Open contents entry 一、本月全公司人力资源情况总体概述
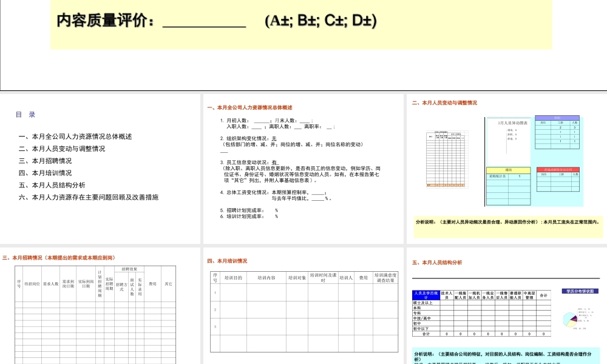Viewport: 607px width, 364px height. click(x=75, y=136)
